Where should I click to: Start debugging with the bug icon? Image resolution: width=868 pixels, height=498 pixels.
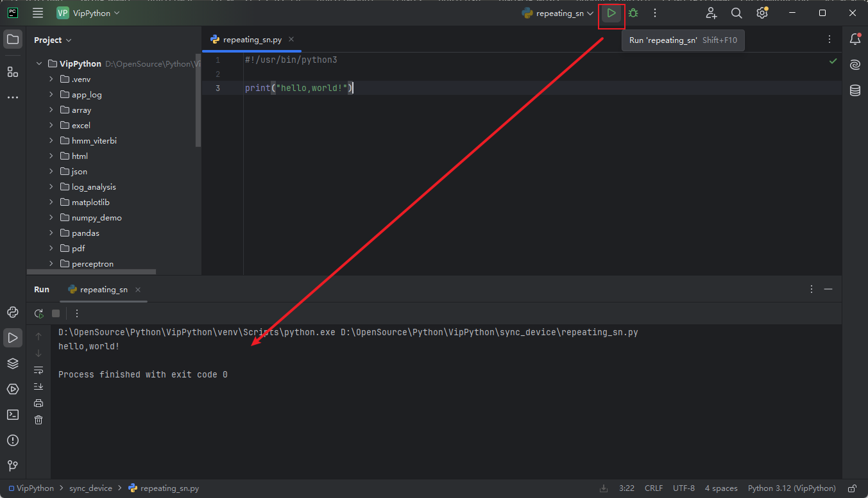tap(633, 13)
